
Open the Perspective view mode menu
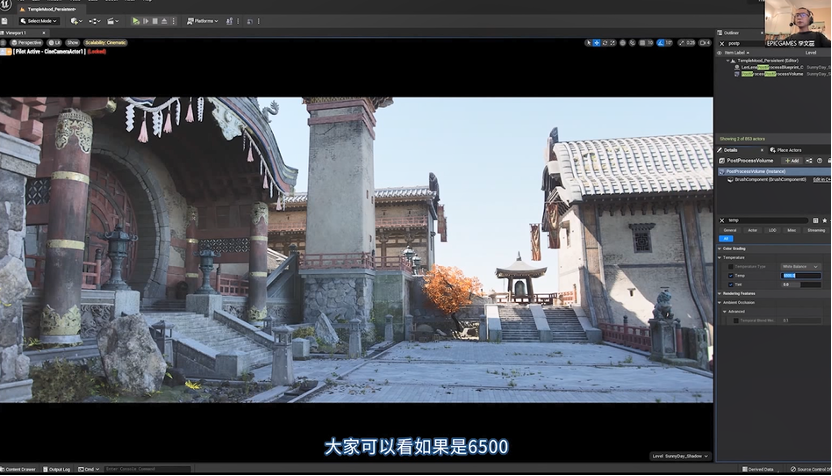point(26,42)
